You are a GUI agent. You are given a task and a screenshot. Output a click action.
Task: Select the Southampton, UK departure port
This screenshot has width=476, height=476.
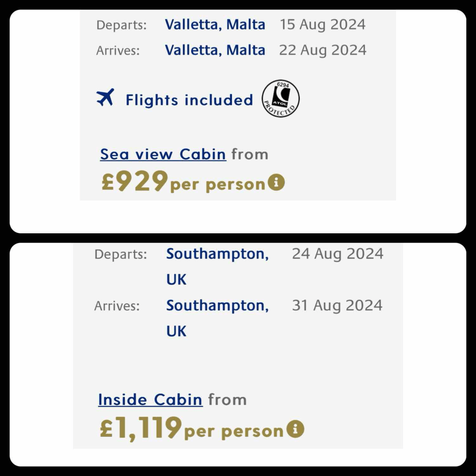[x=218, y=266]
